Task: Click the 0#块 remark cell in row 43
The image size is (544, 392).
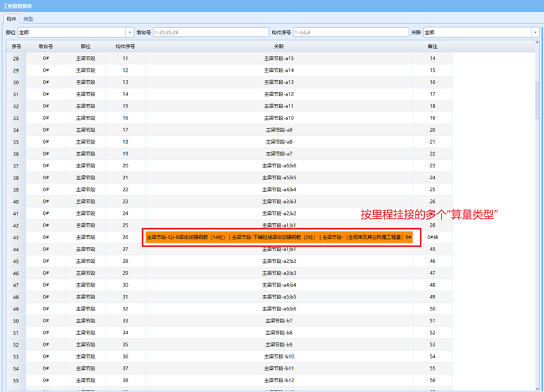Action: click(432, 237)
